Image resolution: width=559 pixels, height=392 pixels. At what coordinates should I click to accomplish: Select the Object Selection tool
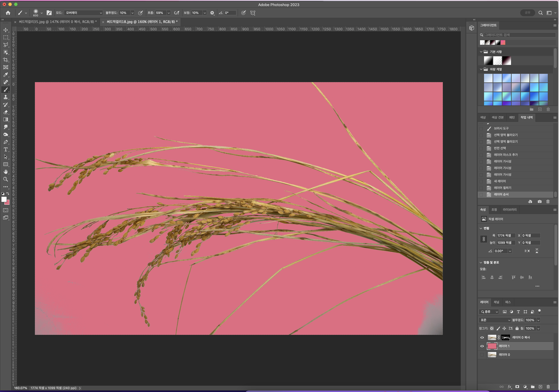[6, 52]
